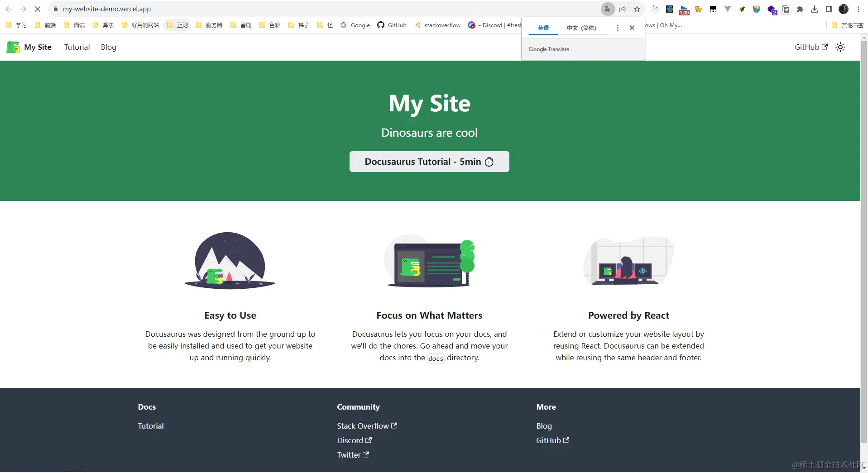This screenshot has width=868, height=473.
Task: Open the React Developer Tools extension
Action: point(670,9)
